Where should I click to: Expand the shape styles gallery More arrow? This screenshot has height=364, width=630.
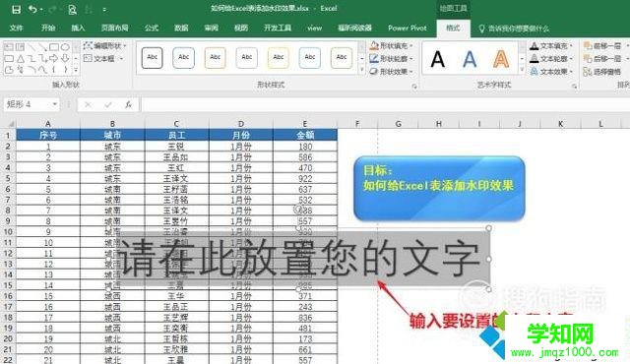pyautogui.click(x=361, y=70)
